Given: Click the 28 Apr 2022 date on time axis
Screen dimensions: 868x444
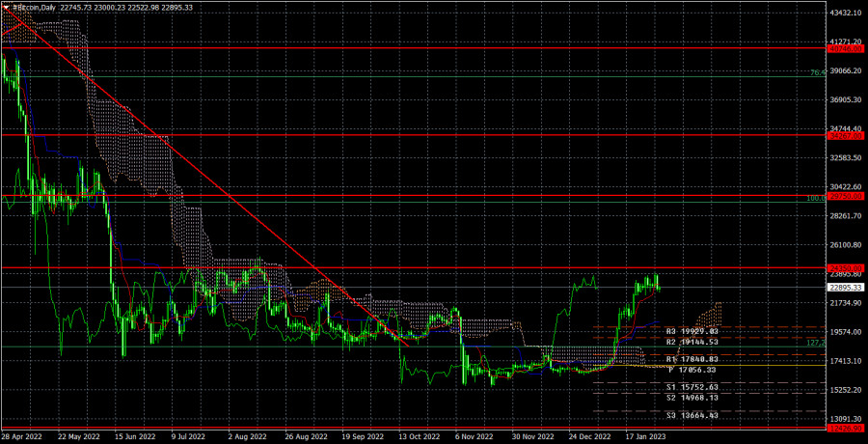Looking at the screenshot, I should click(21, 437).
